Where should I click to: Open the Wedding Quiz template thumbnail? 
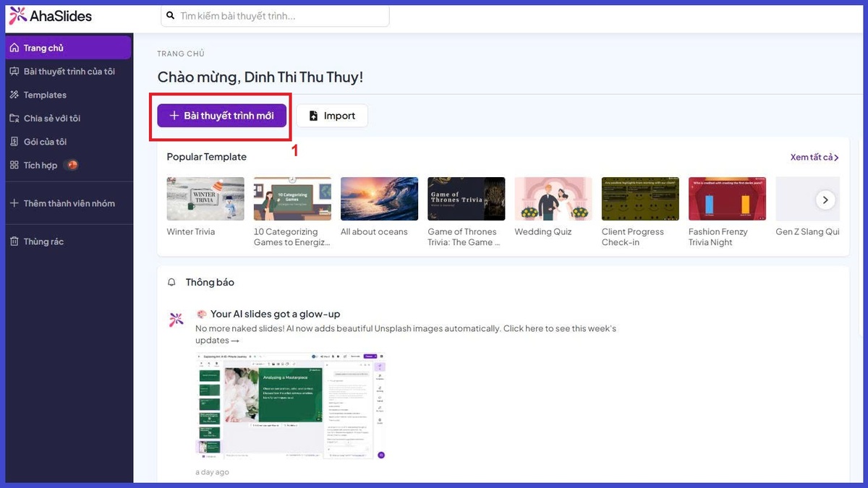(553, 199)
